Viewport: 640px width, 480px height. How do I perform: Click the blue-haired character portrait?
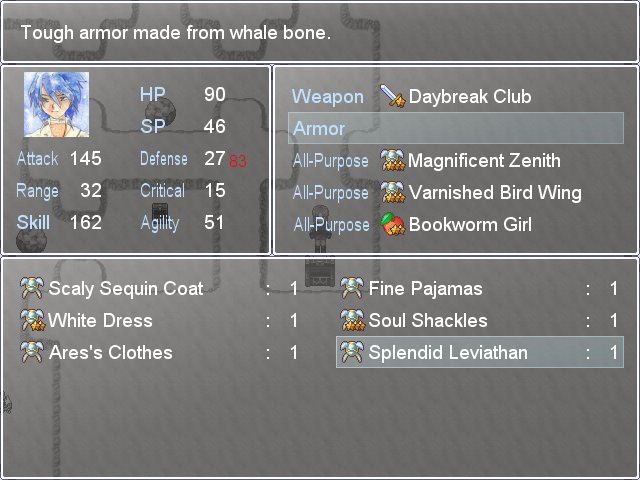56,104
